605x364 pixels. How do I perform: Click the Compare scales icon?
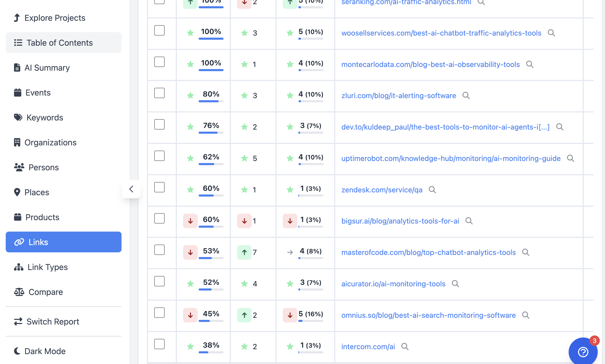19,292
